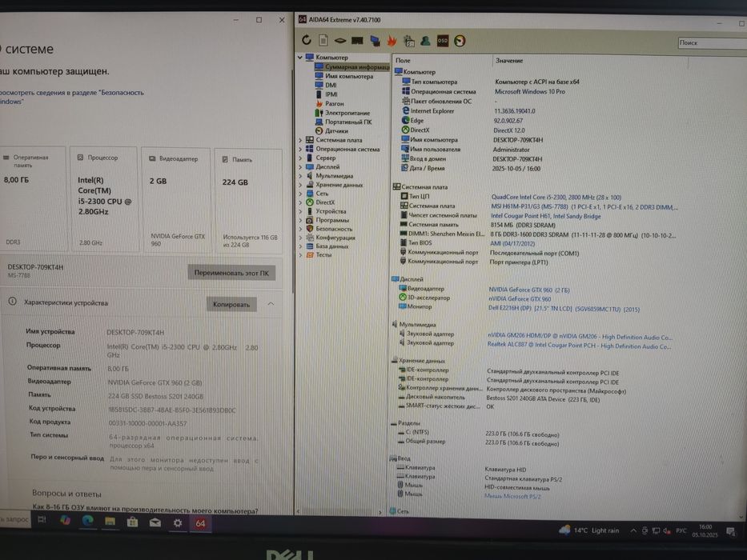This screenshot has height=560, width=747.
Task: Show hidden tray icons chevron
Action: pos(633,530)
